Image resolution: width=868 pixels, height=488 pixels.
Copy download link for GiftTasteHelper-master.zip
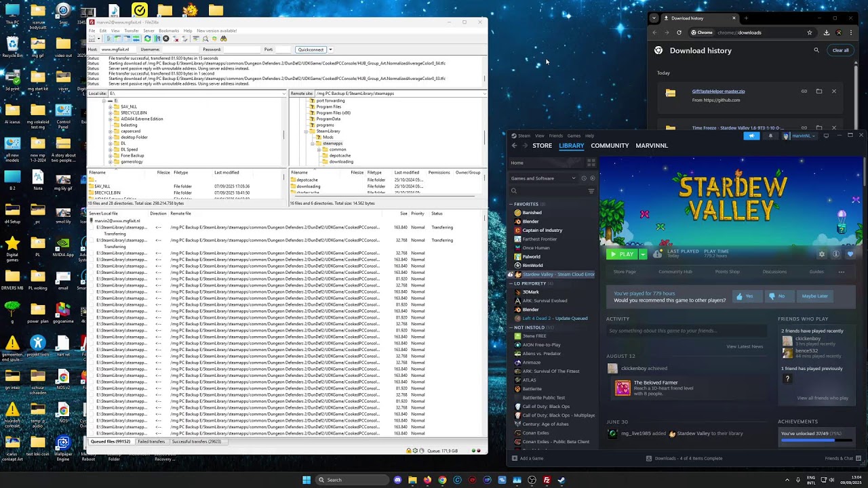click(804, 91)
